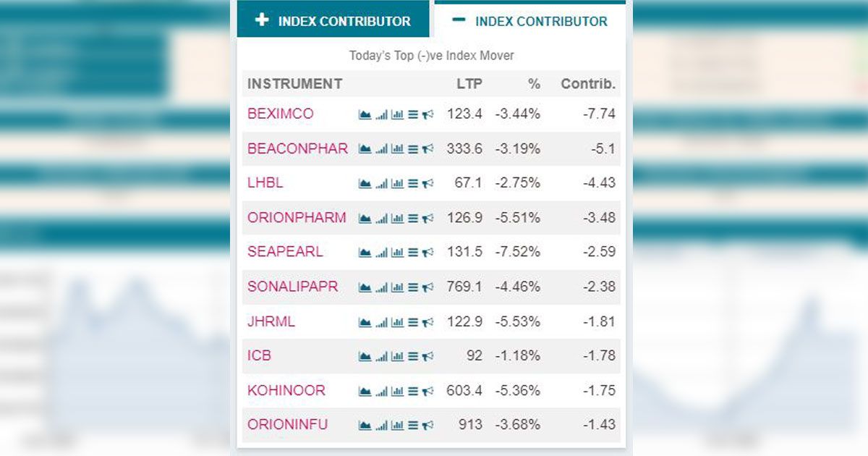The image size is (868, 456).
Task: Select the minus INDEX CONTRIBUTOR tab
Action: click(x=529, y=20)
